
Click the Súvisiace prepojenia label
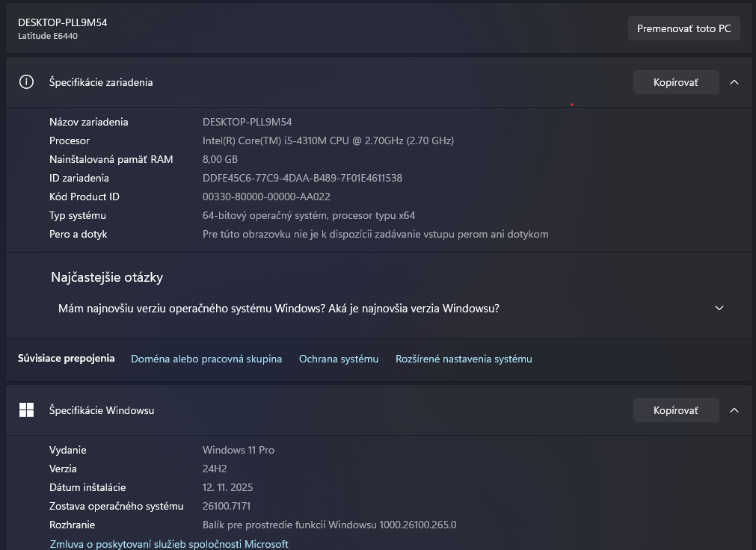click(x=66, y=358)
